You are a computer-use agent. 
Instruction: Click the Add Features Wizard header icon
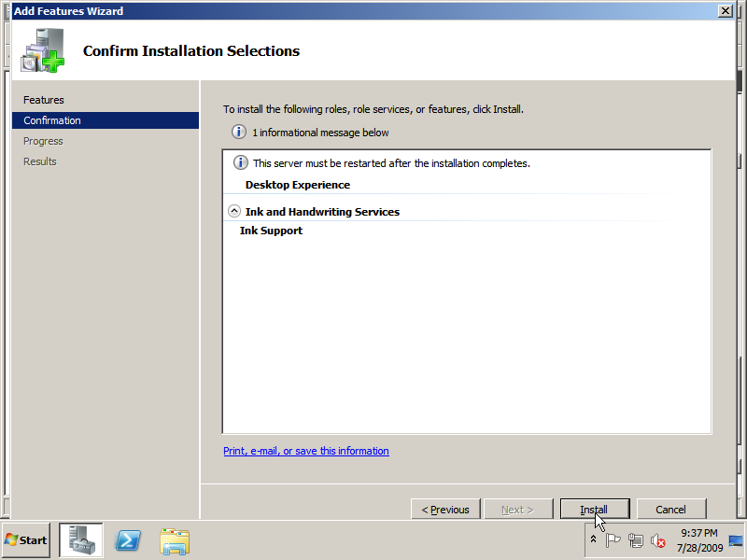coord(42,50)
